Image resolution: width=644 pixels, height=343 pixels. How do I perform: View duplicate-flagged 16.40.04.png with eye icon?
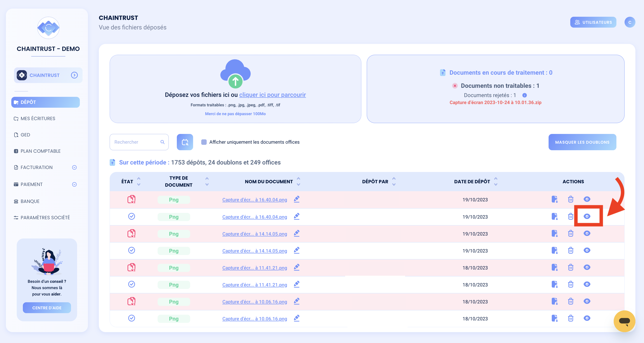pyautogui.click(x=587, y=199)
